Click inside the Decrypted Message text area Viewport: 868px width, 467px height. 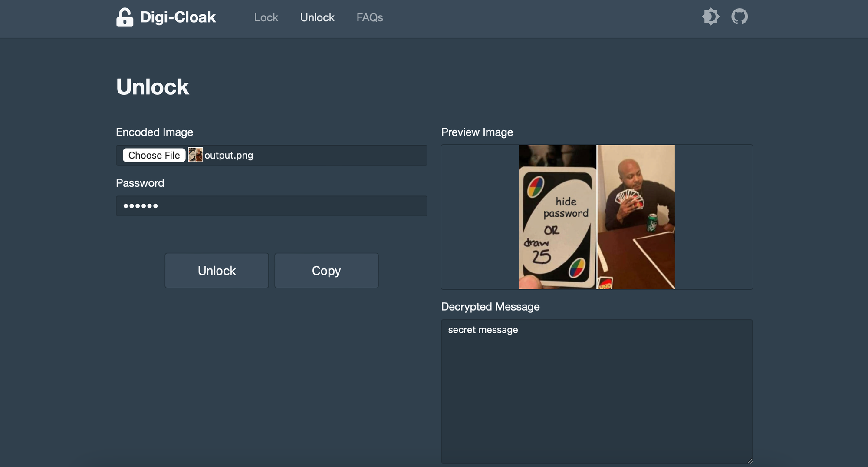tap(596, 391)
